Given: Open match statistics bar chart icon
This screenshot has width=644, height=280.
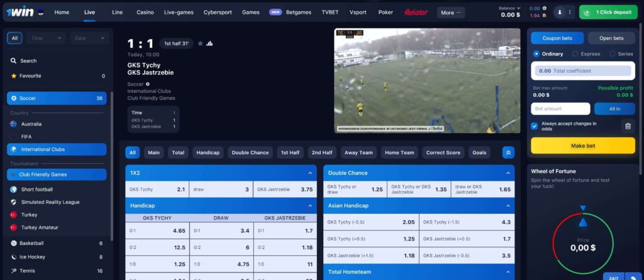Looking at the screenshot, I should point(209,43).
